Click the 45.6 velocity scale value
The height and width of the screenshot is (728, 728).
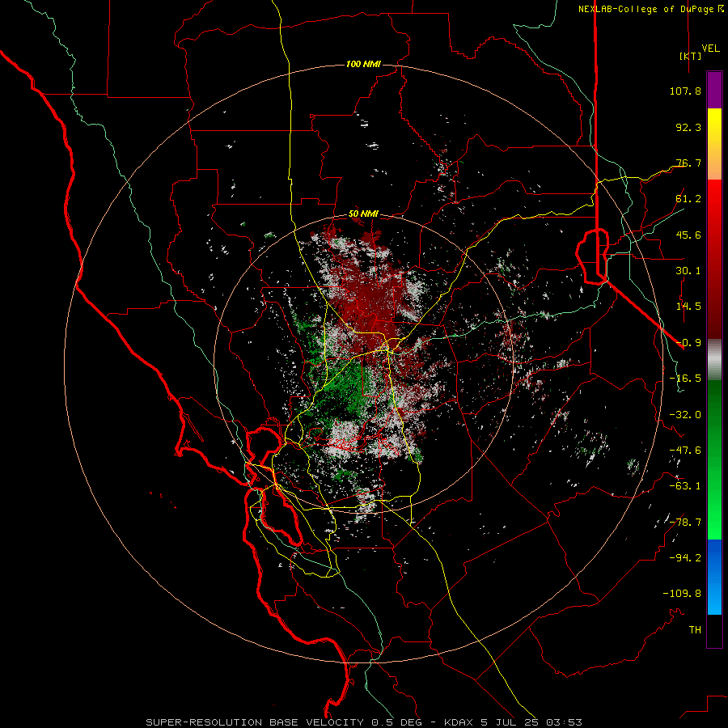pos(688,235)
